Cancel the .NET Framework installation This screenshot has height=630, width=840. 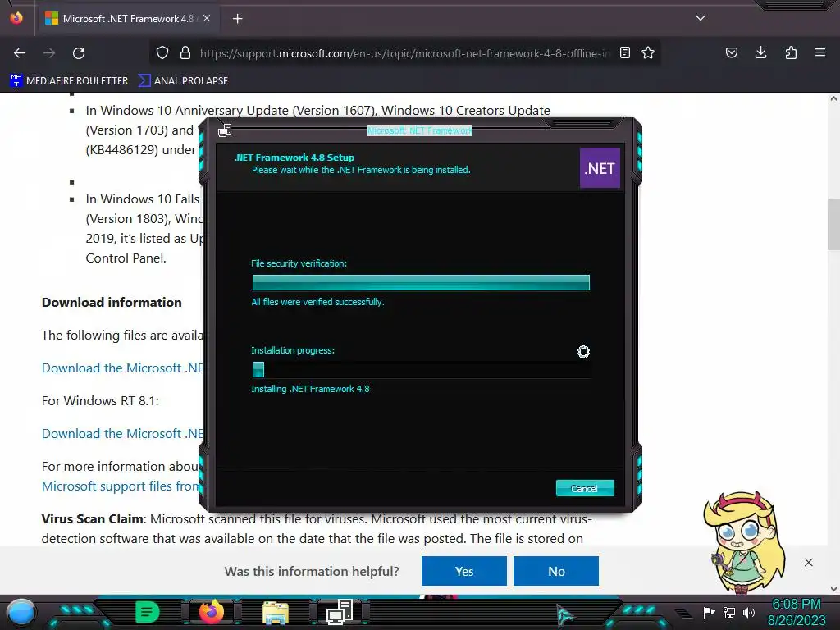(584, 488)
